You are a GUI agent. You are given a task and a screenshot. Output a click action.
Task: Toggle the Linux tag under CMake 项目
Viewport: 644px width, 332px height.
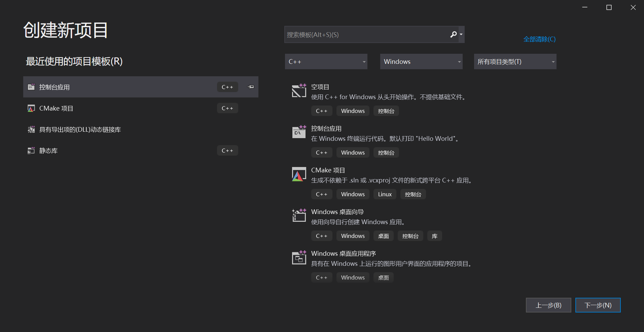[x=384, y=194]
